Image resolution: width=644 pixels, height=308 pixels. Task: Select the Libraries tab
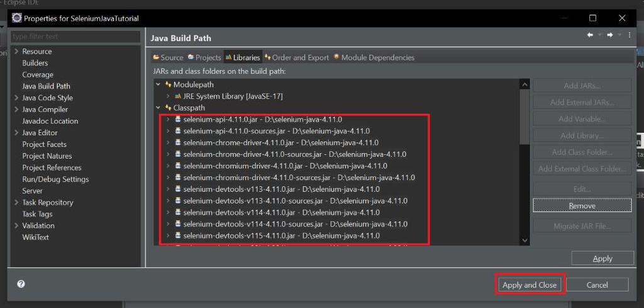coord(243,57)
